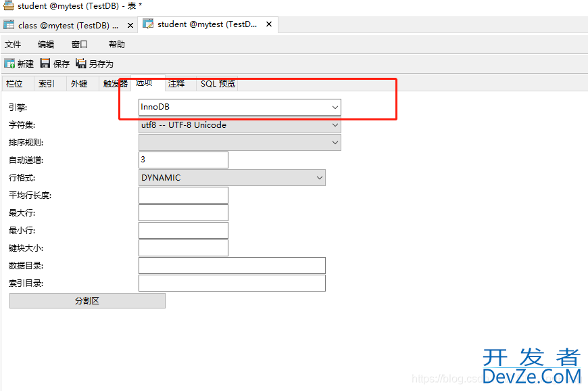Click the 分割区 button

[x=87, y=301]
